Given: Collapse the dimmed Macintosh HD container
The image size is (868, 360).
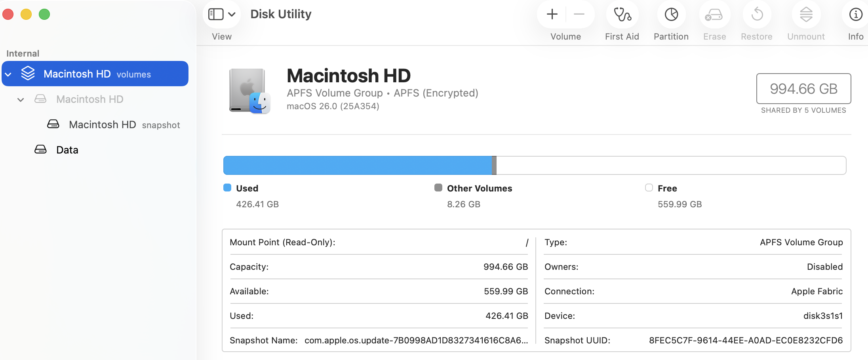Looking at the screenshot, I should [x=21, y=100].
